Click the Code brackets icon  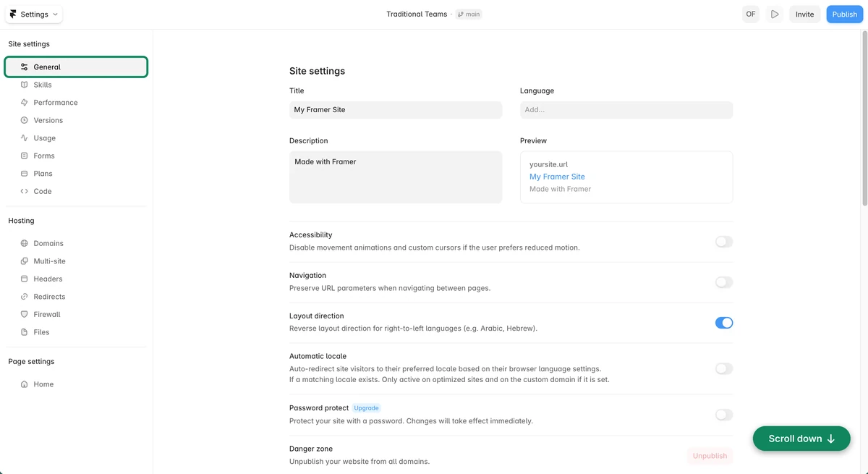point(25,191)
